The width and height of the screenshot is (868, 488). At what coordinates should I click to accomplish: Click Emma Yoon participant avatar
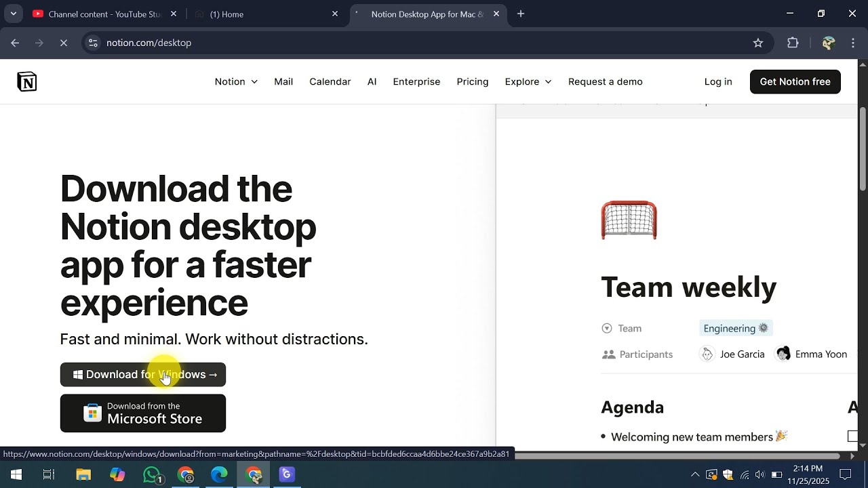click(x=783, y=354)
